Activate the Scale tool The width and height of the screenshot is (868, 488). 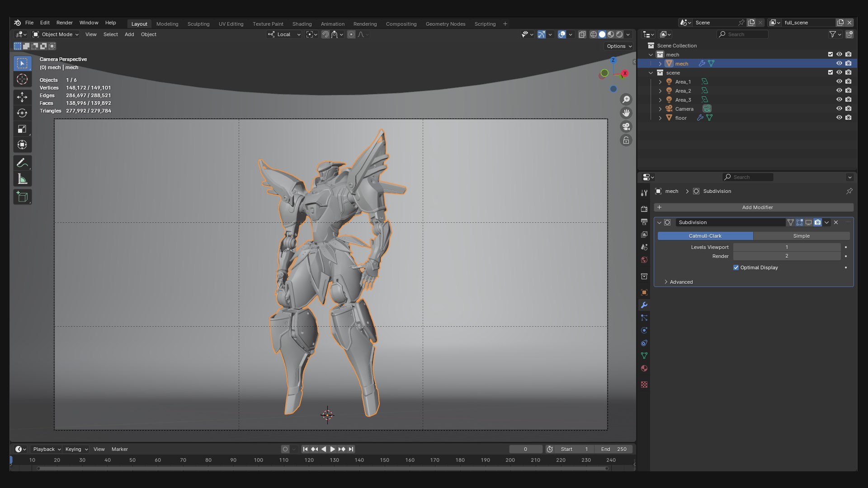pos(22,129)
